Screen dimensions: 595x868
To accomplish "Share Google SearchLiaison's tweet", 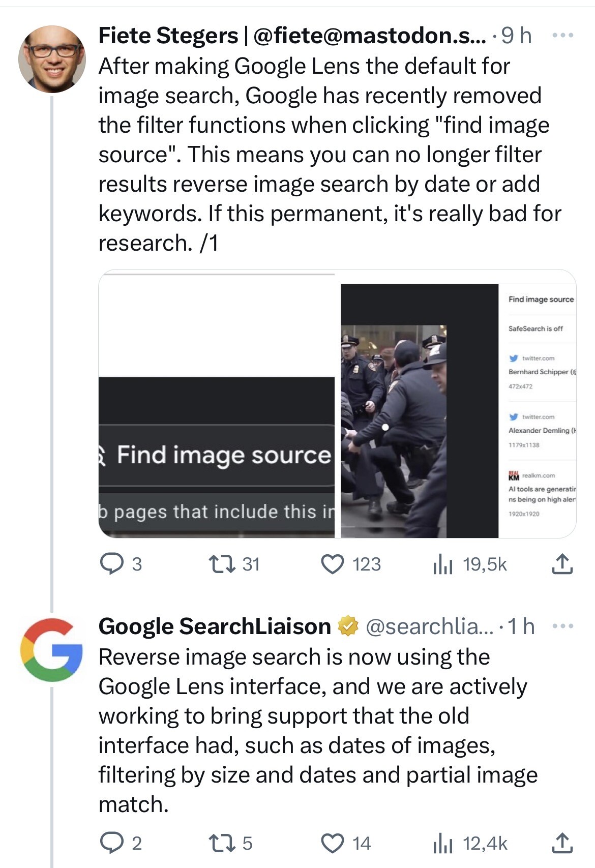I will [562, 843].
